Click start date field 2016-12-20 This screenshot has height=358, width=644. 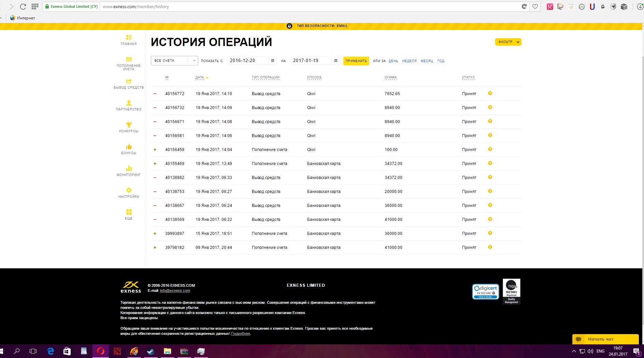[248, 61]
